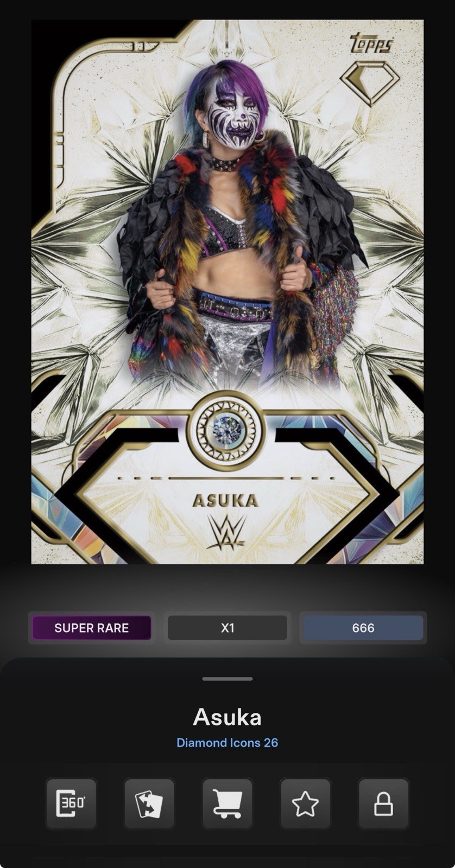Screen dimensions: 455x868
Task: Tap the Topps logo on the card
Action: click(x=372, y=42)
